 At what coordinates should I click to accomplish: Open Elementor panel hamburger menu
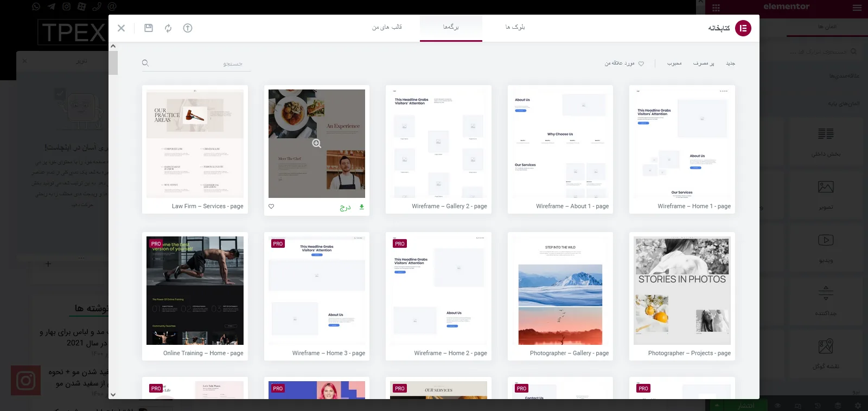pos(857,7)
